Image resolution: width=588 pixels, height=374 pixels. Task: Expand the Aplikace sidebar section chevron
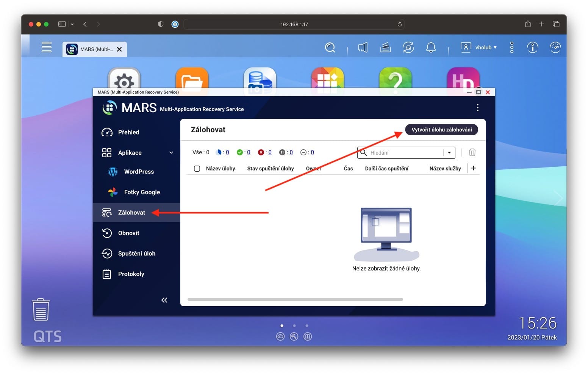(171, 153)
